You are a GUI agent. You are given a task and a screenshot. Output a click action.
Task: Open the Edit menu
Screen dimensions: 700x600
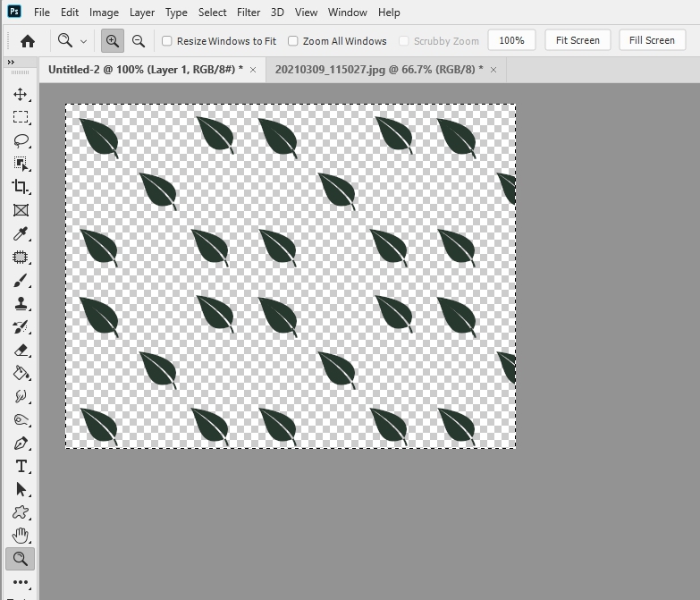tap(70, 13)
